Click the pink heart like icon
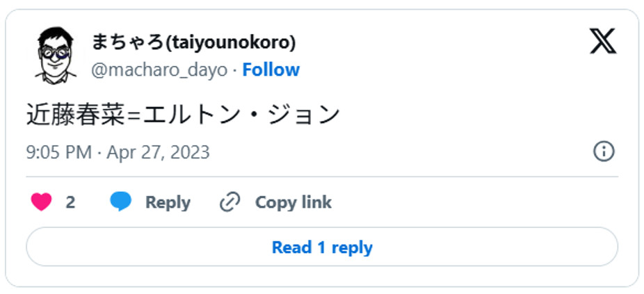 point(42,202)
